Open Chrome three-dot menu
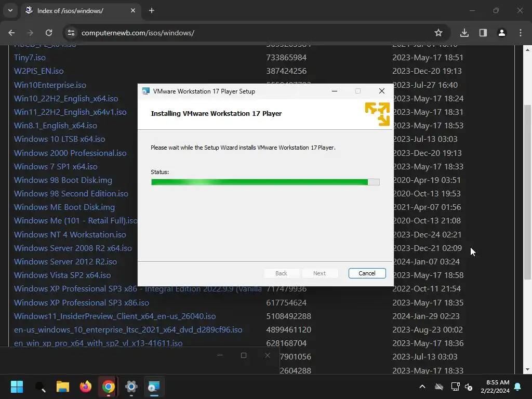 (521, 33)
